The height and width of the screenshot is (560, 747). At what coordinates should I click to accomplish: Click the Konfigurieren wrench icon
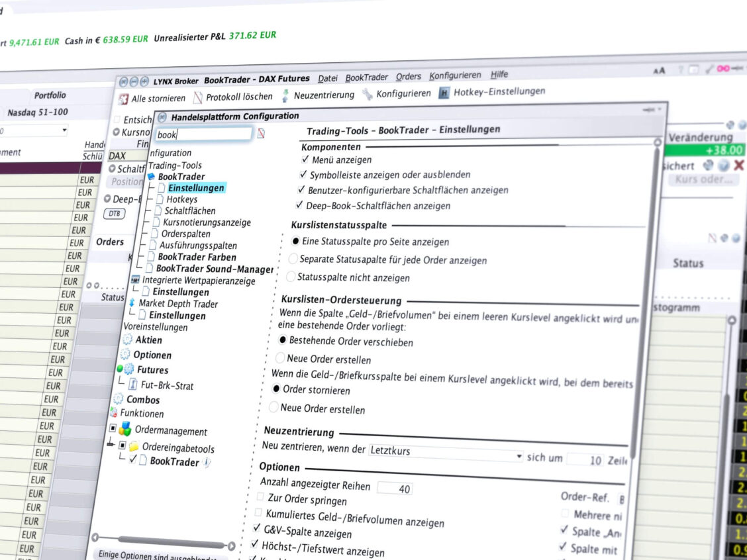click(x=368, y=95)
